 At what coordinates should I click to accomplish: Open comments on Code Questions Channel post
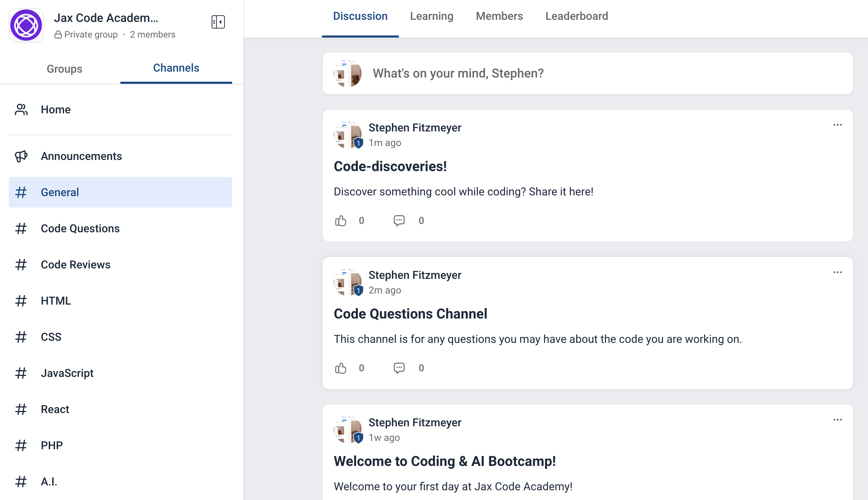[x=399, y=368]
